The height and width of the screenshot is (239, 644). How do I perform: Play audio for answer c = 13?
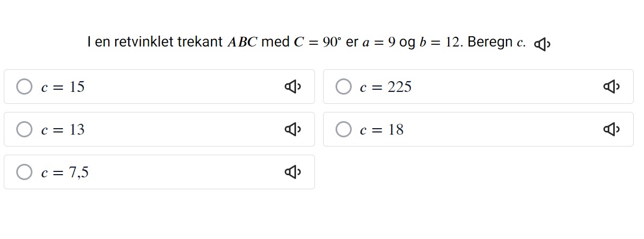point(293,129)
